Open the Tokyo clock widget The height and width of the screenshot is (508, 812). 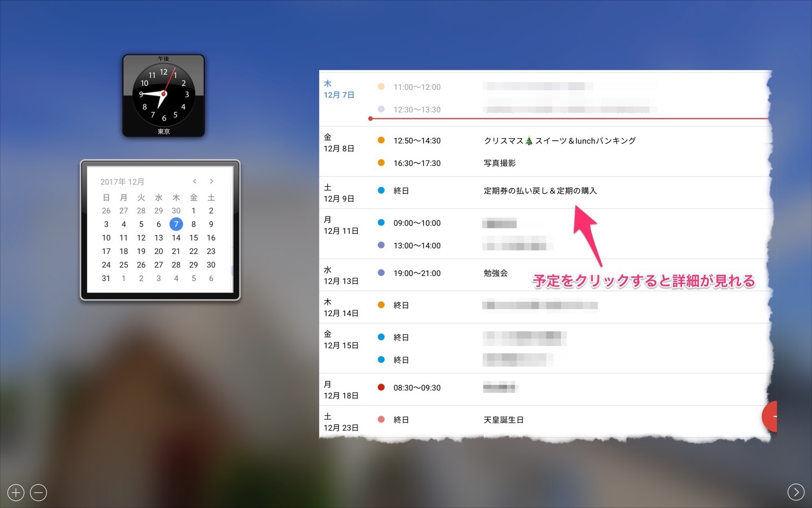[163, 96]
